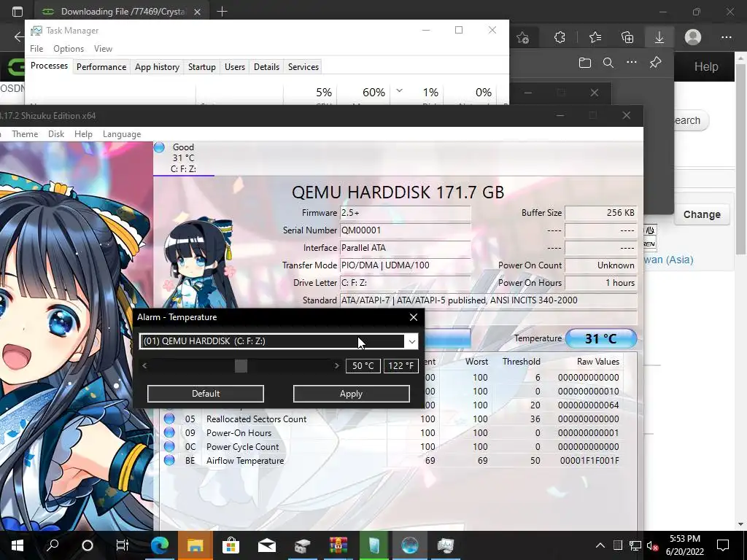Switch to Details tab in Task Manager
Image resolution: width=747 pixels, height=560 pixels.
coord(266,66)
